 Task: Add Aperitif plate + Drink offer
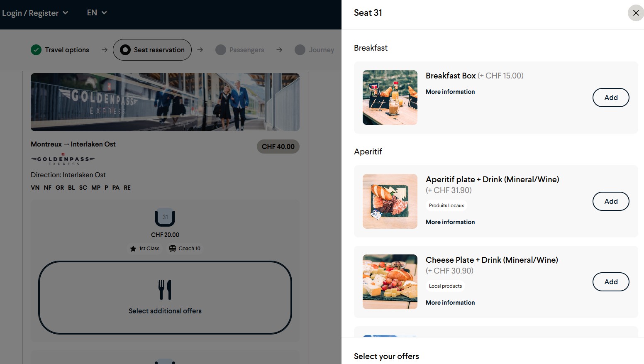point(611,201)
